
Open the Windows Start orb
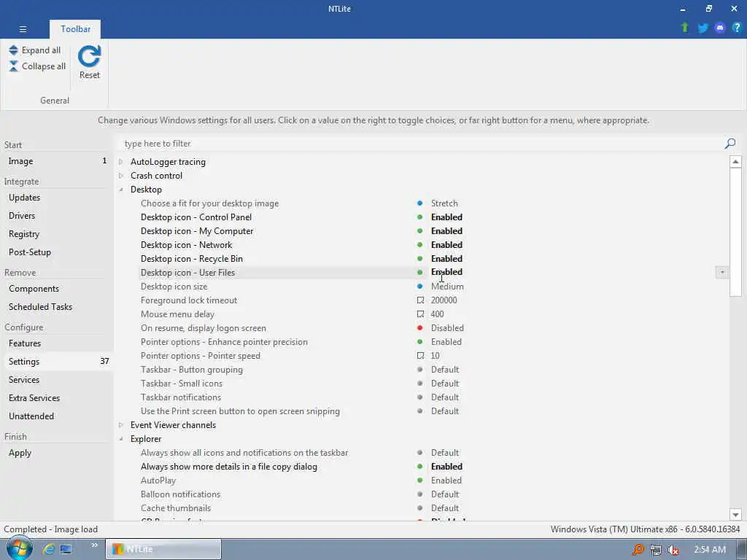pyautogui.click(x=19, y=548)
